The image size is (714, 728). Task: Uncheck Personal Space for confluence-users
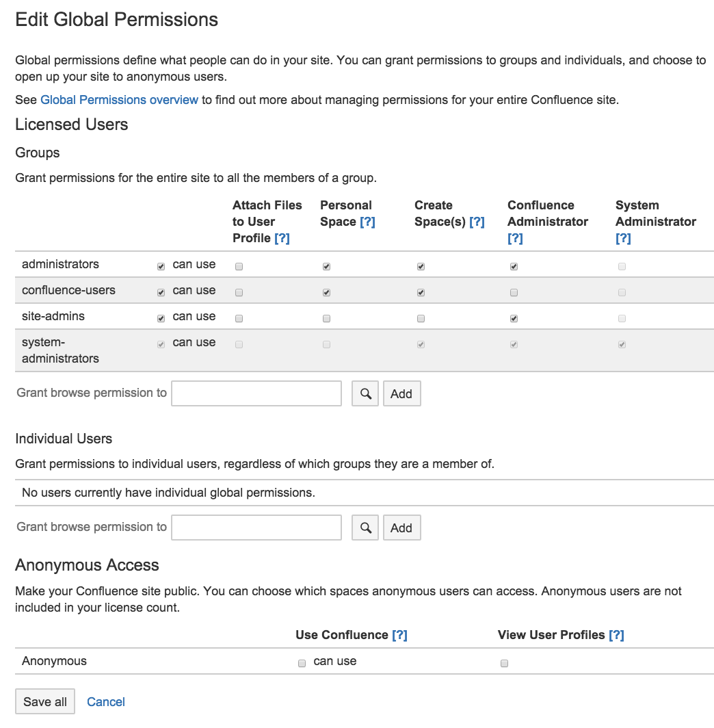coord(327,293)
